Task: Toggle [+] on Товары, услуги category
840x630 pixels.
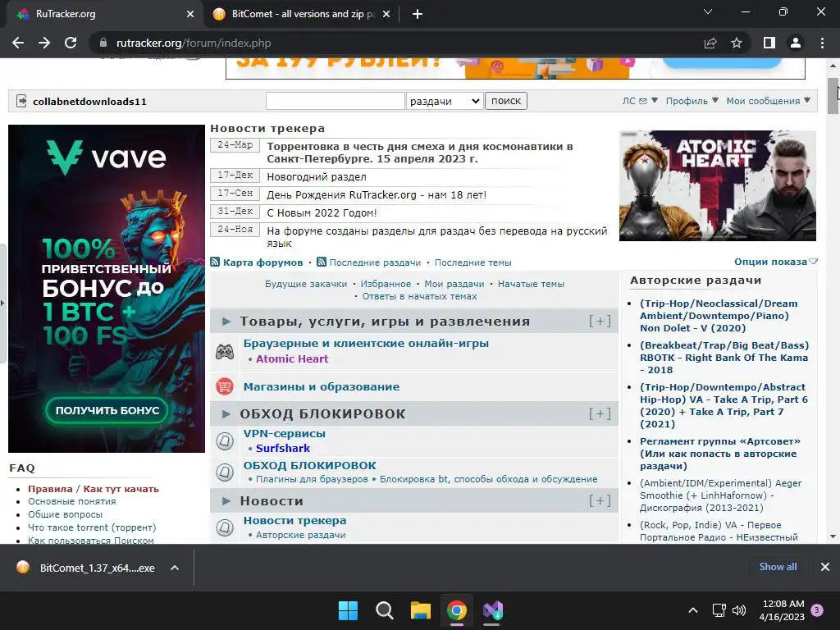Action: click(x=600, y=321)
